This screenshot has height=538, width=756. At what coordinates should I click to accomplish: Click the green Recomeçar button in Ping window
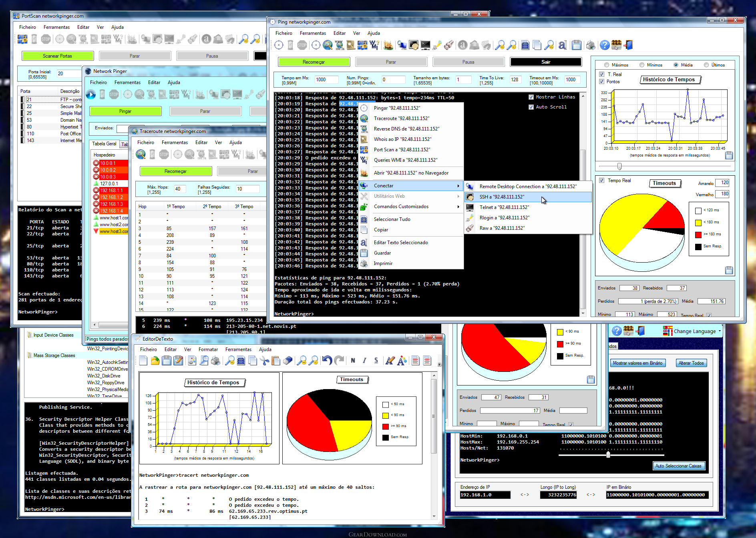pyautogui.click(x=314, y=62)
